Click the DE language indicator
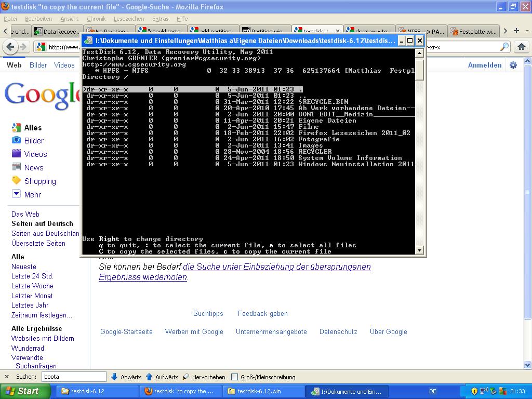Viewport: 532px width, 399px height. (x=433, y=392)
